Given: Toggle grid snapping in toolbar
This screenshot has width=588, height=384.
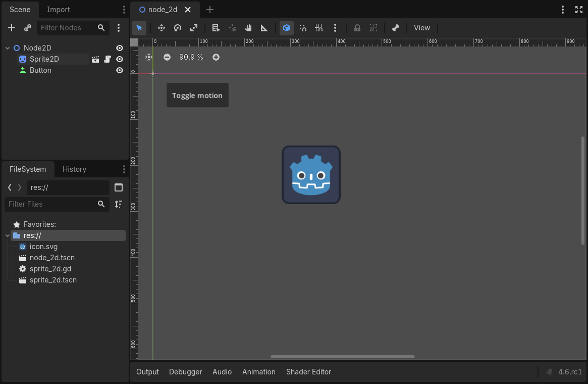Looking at the screenshot, I should 319,28.
